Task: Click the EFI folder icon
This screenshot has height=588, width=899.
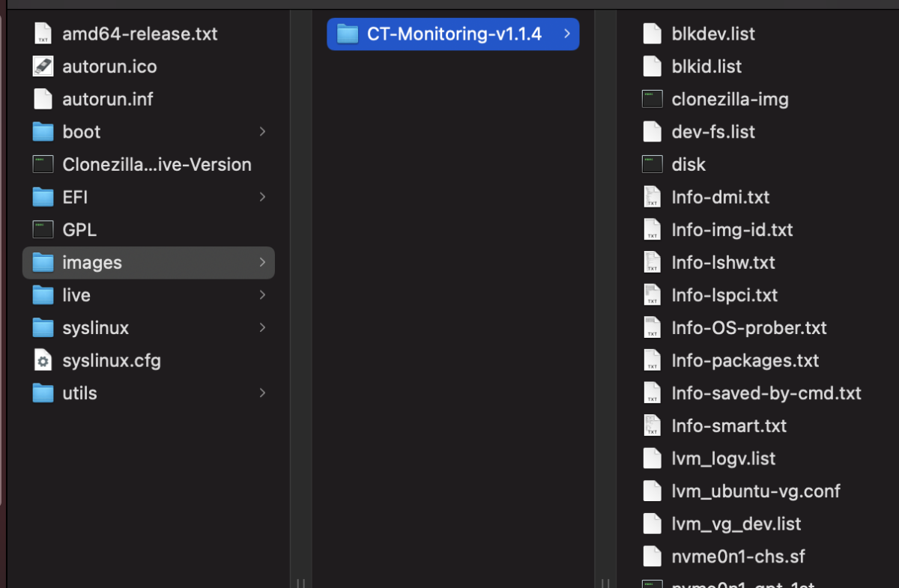Action: (43, 197)
